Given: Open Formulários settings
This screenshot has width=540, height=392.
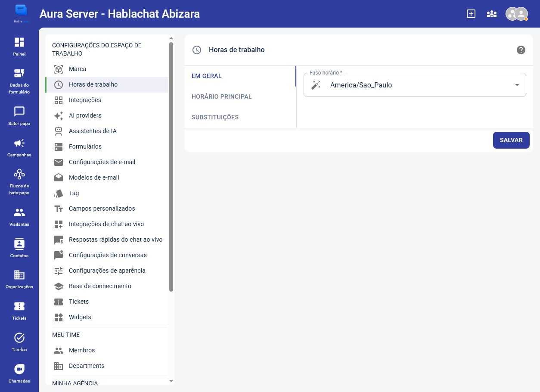Looking at the screenshot, I should tap(106, 146).
